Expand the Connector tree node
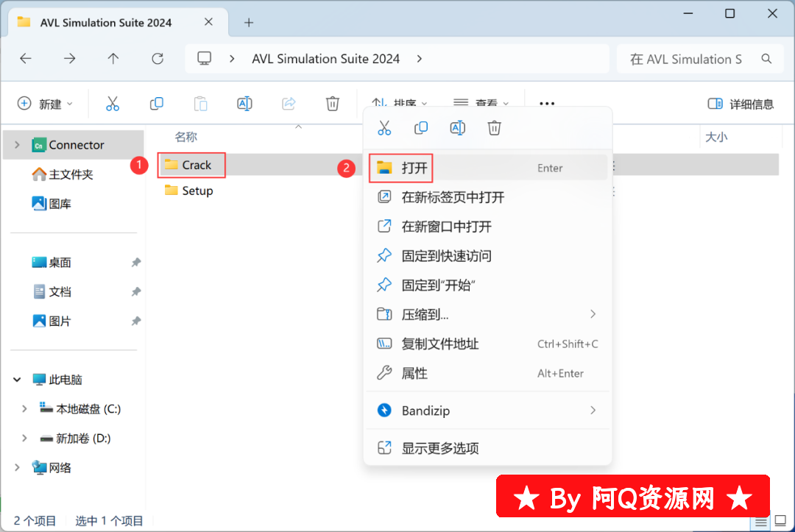 pyautogui.click(x=17, y=145)
